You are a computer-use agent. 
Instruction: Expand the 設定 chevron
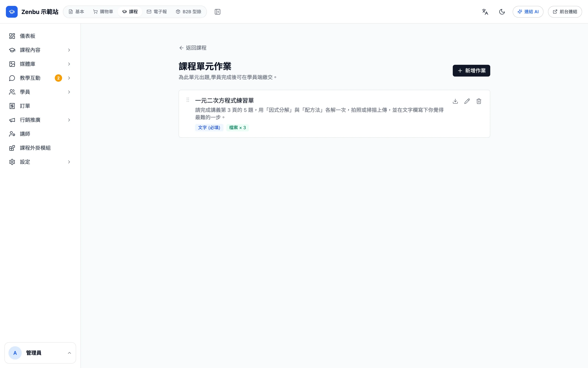[x=69, y=162]
